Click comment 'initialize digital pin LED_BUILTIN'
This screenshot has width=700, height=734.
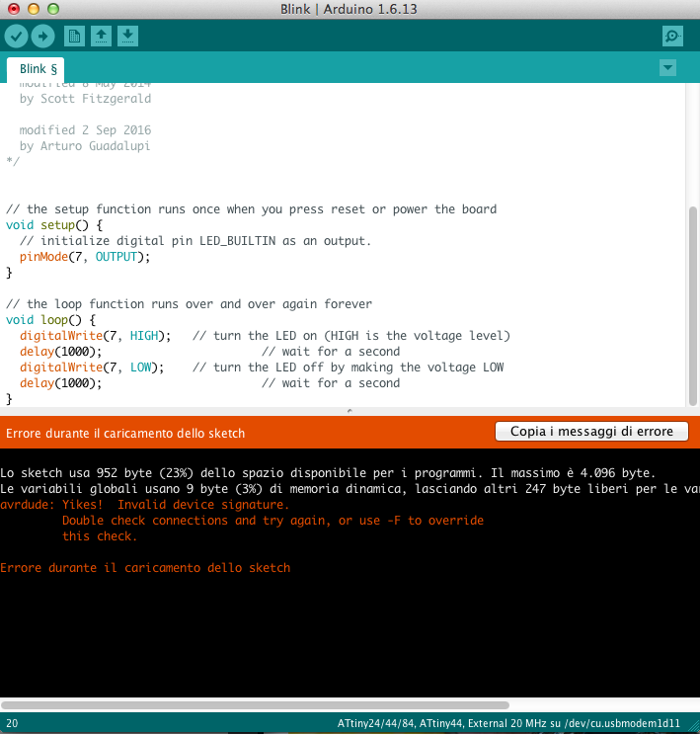click(x=195, y=241)
